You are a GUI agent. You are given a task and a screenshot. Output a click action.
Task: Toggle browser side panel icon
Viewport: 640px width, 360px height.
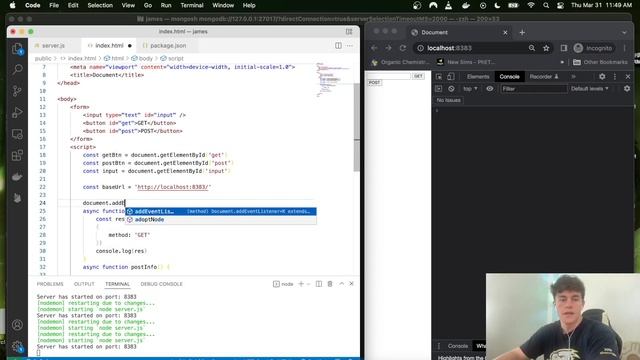564,48
